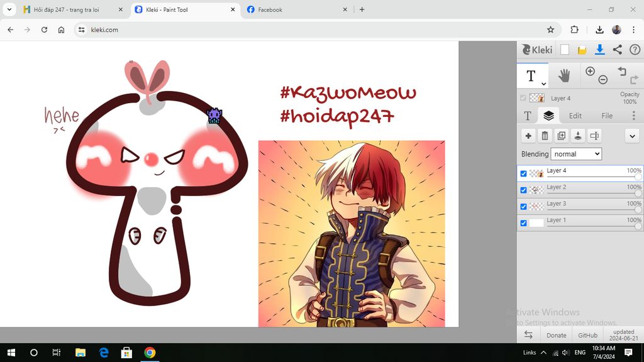Add a new layer with the plus button
The width and height of the screenshot is (644, 362).
tap(528, 136)
